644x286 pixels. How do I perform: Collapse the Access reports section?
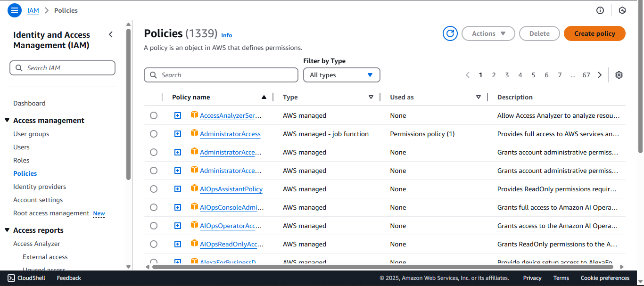click(7, 230)
